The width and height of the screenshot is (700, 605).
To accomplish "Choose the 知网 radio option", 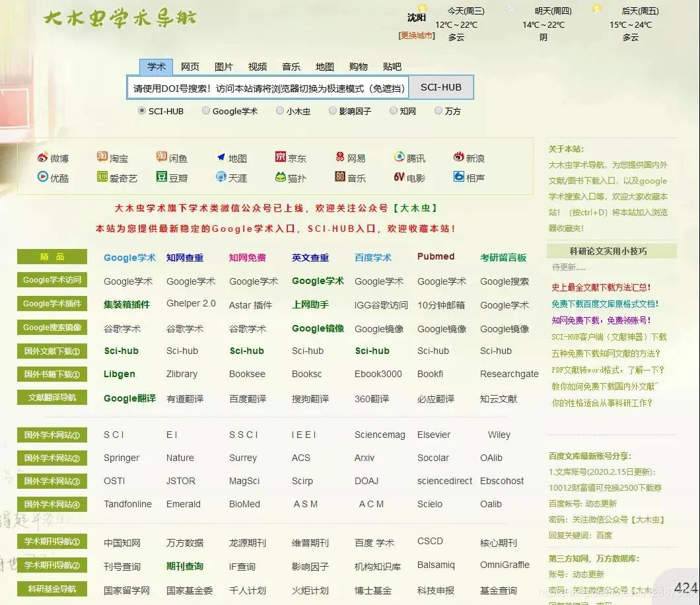I will (x=394, y=110).
